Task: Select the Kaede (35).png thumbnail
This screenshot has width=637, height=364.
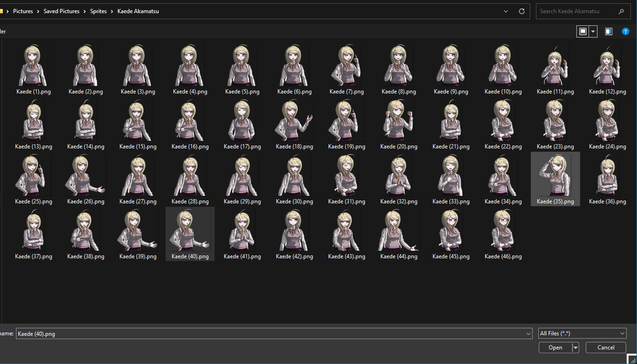Action: coord(555,178)
